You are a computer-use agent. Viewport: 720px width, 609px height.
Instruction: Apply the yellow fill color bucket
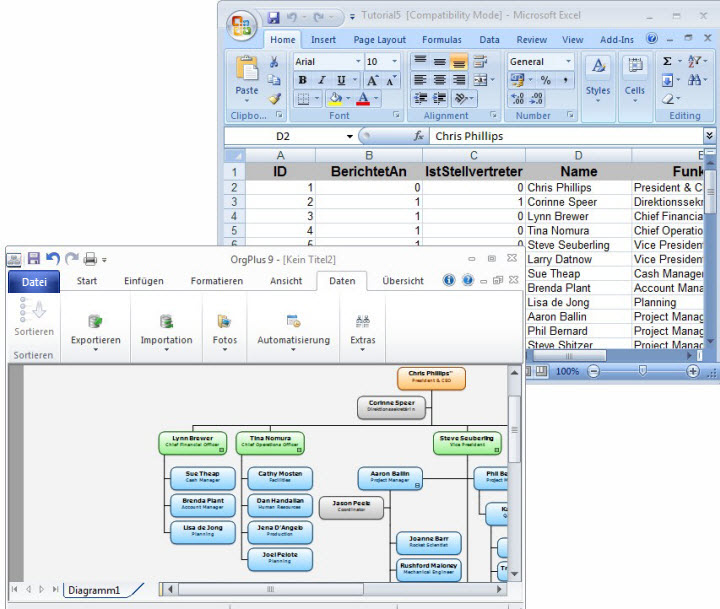[x=335, y=98]
